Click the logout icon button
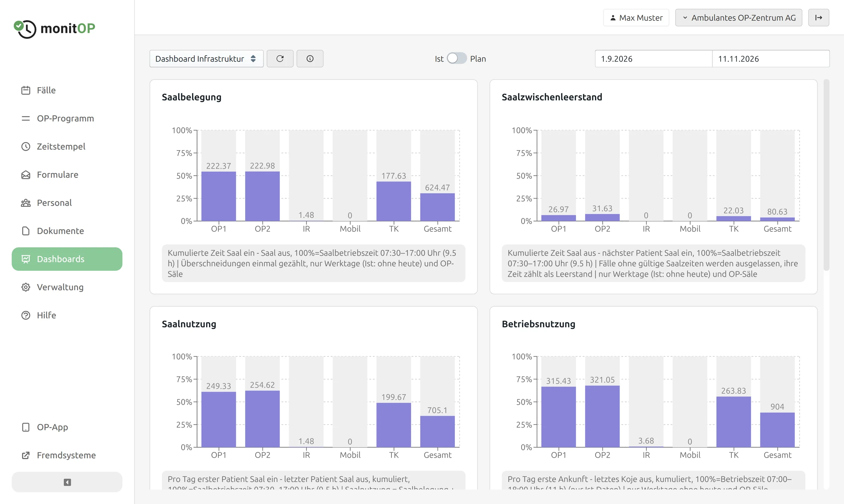The width and height of the screenshot is (844, 504). [819, 18]
